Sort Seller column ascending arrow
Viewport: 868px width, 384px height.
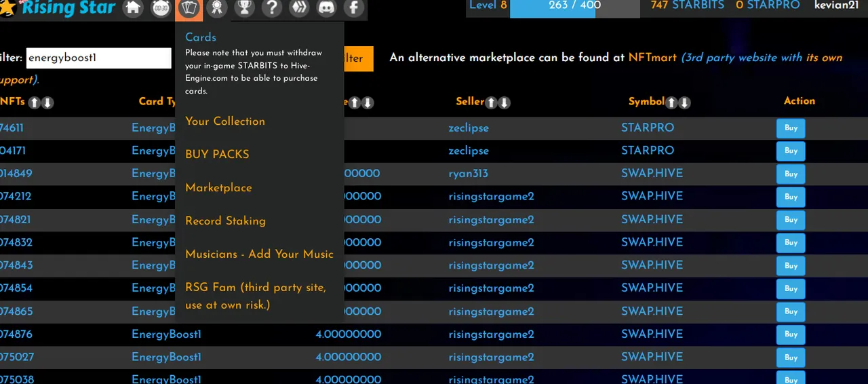point(491,102)
